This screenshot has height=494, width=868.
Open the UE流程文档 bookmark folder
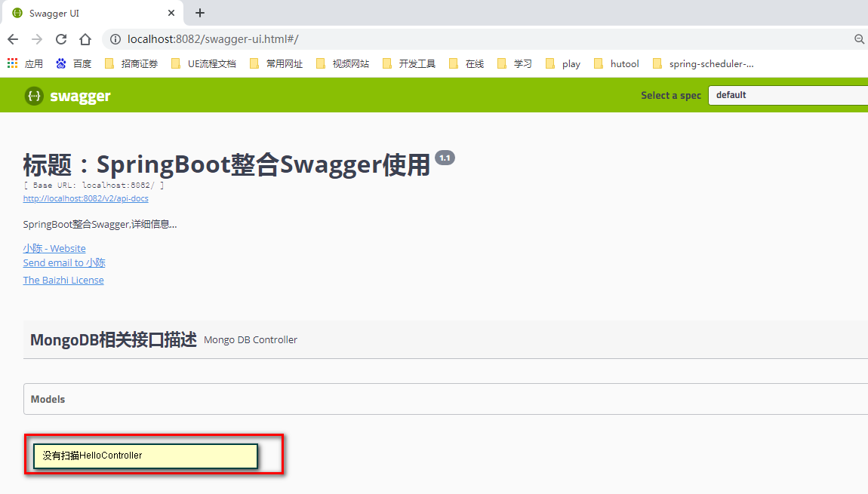point(203,63)
